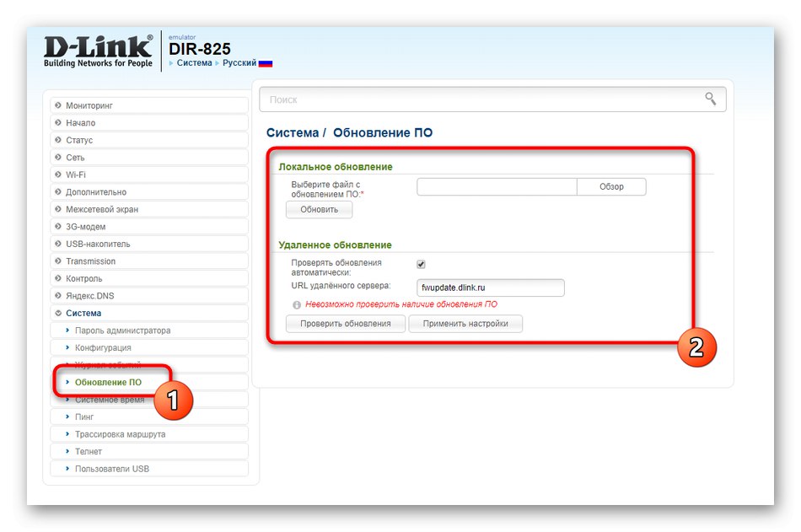Toggle automatic update checking checkbox
This screenshot has height=532, width=801.
pos(421,264)
